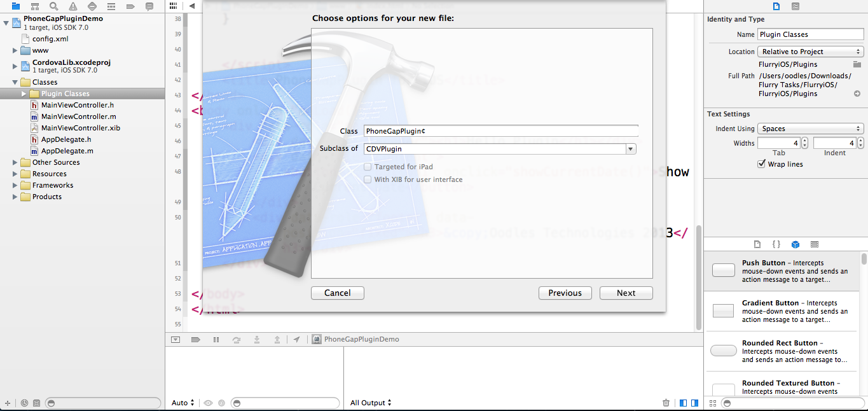Pause program execution in debug bar
Screen dimensions: 868x411
tap(216, 340)
